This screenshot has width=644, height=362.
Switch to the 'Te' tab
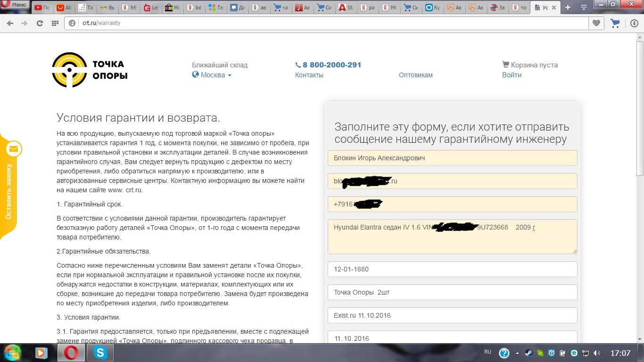point(216,8)
